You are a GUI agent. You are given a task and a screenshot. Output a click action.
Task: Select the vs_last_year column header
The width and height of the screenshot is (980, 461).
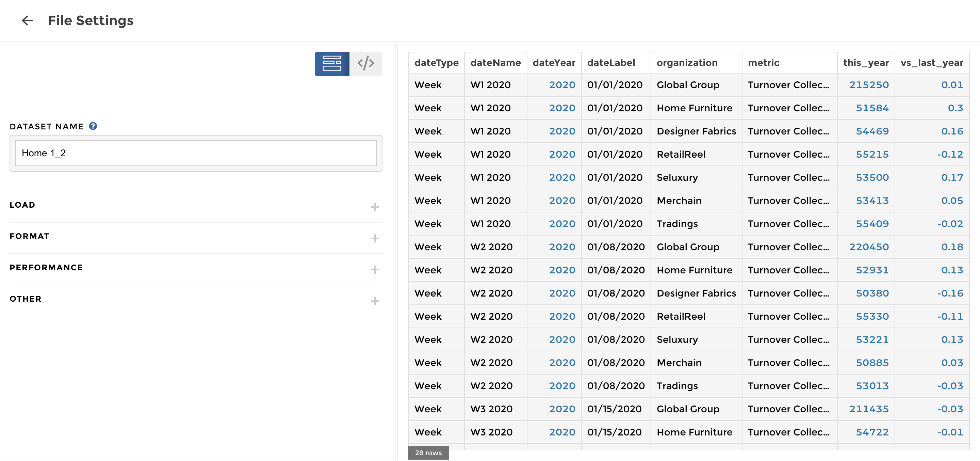click(932, 63)
